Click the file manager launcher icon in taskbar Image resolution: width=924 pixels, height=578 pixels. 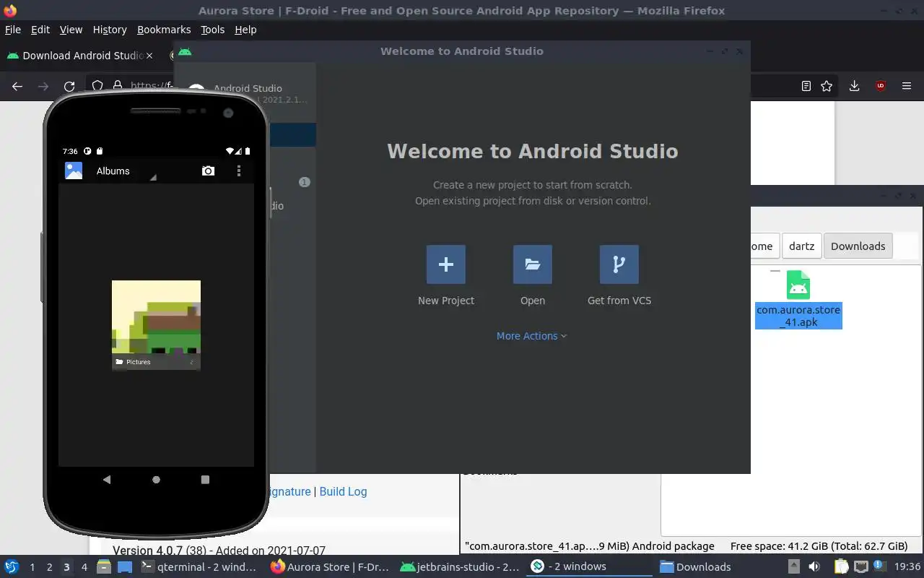[103, 567]
